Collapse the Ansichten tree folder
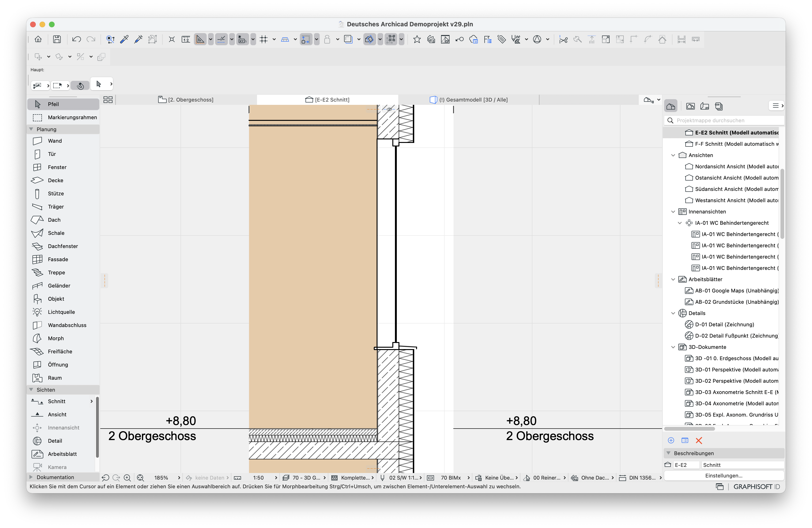 point(673,155)
